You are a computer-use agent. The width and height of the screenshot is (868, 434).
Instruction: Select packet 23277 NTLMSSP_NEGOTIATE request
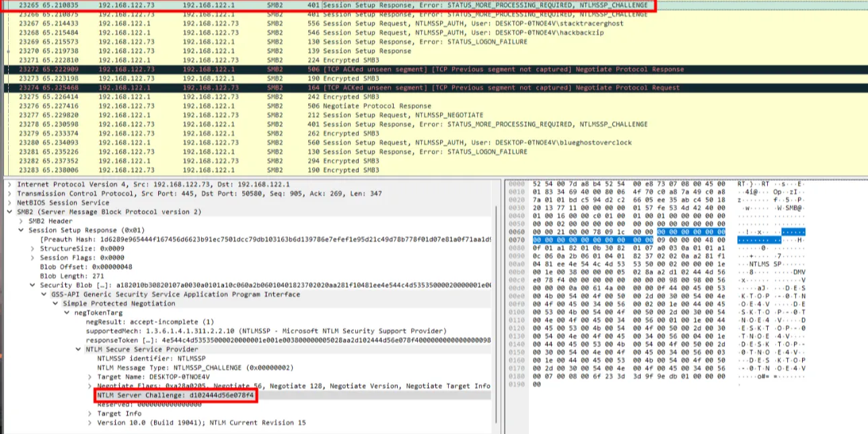pyautogui.click(x=434, y=115)
